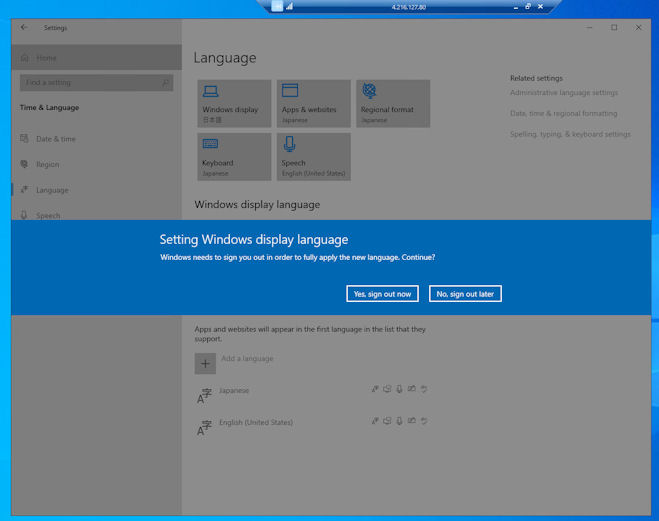Open Administrative language settings link
The width and height of the screenshot is (659, 521).
(x=564, y=92)
